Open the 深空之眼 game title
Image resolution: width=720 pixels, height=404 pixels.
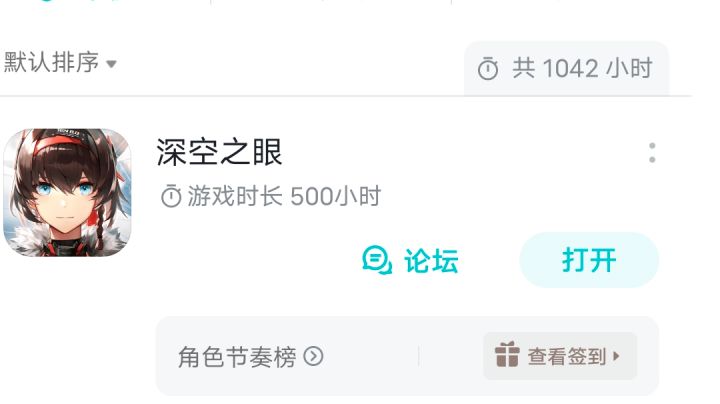point(219,152)
